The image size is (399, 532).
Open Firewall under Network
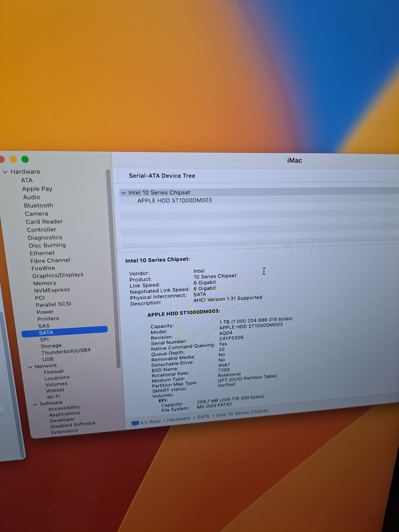click(54, 372)
